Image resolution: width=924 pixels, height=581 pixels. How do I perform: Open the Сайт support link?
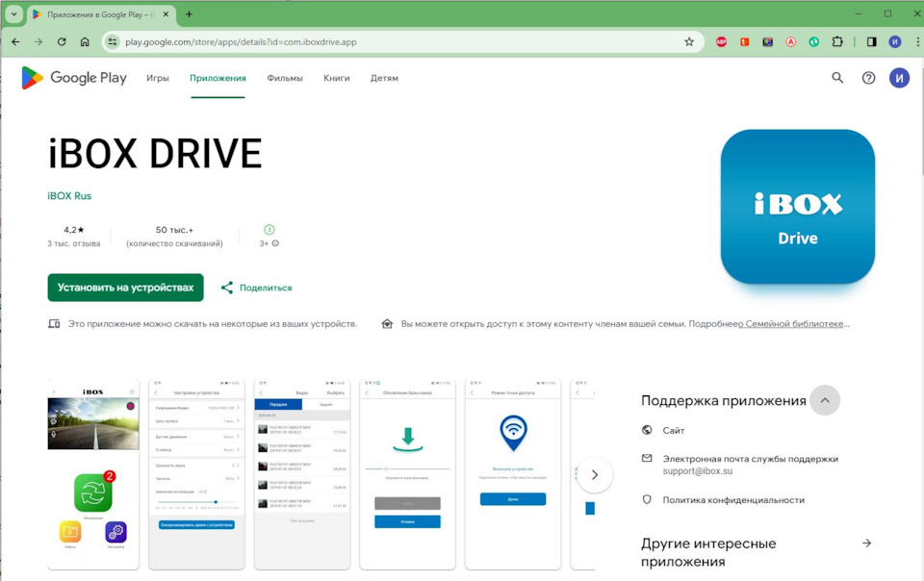[673, 430]
